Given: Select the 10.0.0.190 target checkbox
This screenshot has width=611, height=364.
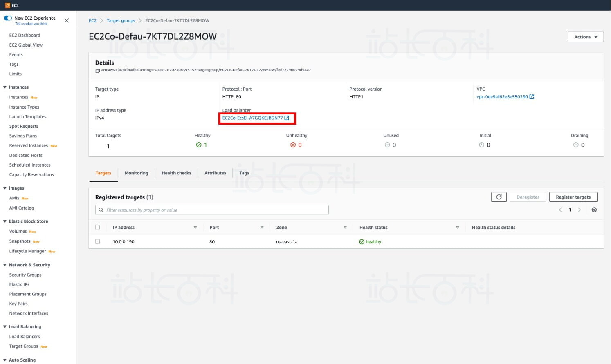Looking at the screenshot, I should [97, 241].
